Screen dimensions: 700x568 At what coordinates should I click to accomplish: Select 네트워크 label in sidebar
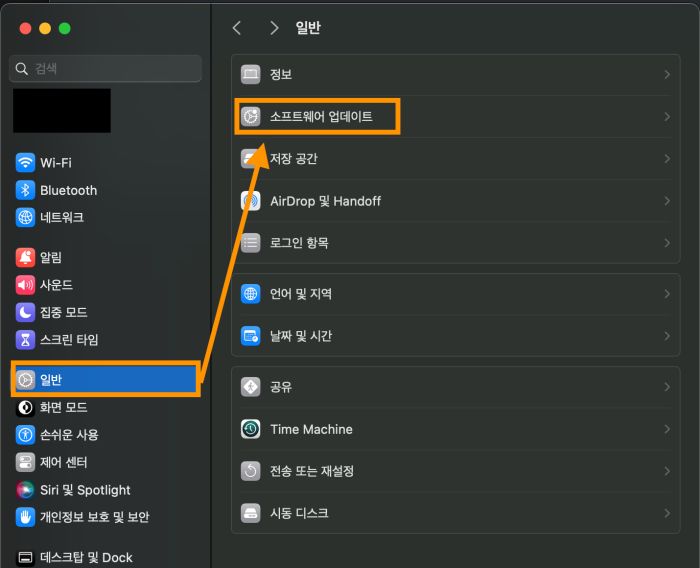click(x=62, y=217)
